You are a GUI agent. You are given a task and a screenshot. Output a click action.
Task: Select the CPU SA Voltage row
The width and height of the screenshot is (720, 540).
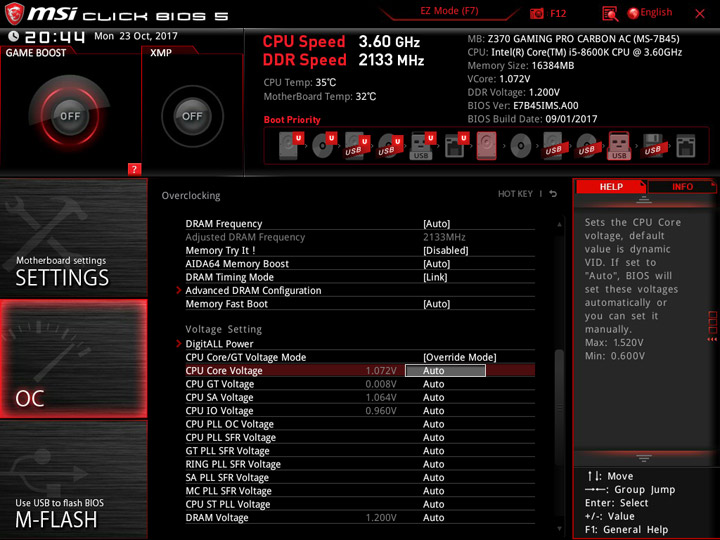pos(360,397)
